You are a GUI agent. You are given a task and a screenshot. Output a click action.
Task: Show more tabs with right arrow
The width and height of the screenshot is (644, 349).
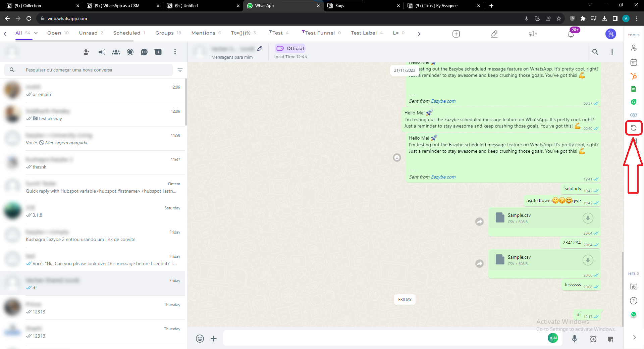coord(419,34)
